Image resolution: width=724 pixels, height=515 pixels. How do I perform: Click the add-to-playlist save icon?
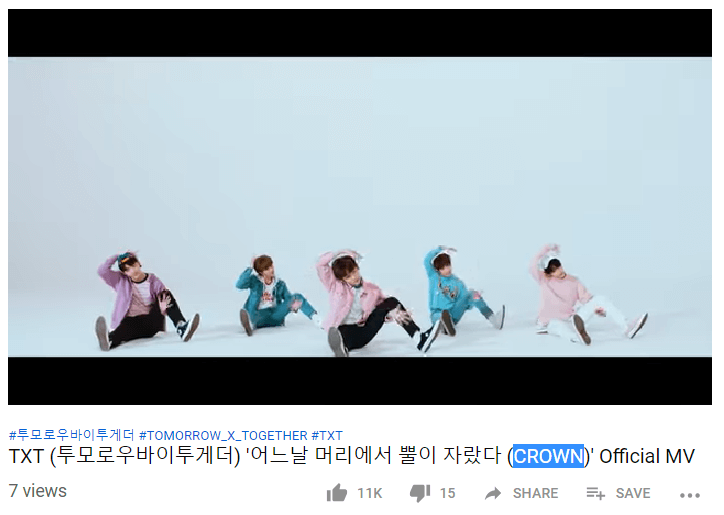595,493
